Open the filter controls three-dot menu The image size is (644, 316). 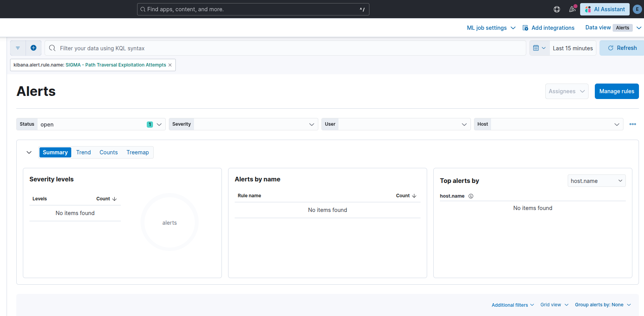click(x=632, y=124)
